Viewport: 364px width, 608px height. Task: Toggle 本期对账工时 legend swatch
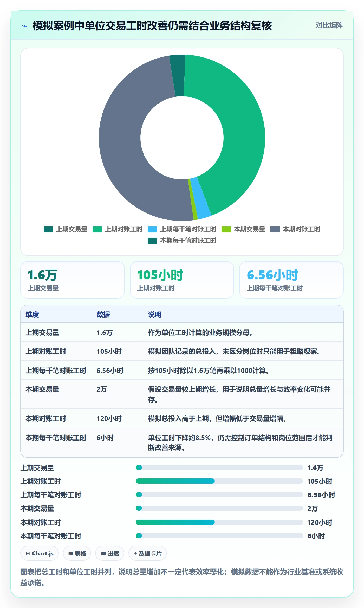pyautogui.click(x=275, y=229)
